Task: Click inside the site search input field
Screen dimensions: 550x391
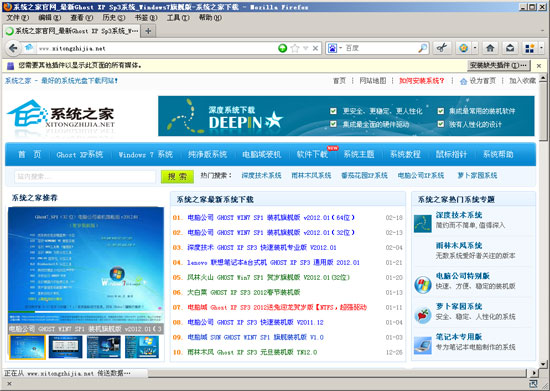Action: (85, 176)
